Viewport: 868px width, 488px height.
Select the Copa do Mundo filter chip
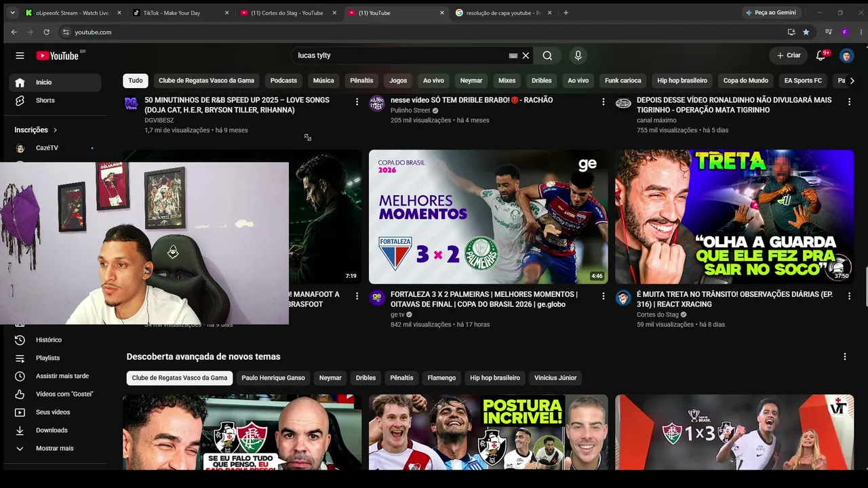coord(745,81)
